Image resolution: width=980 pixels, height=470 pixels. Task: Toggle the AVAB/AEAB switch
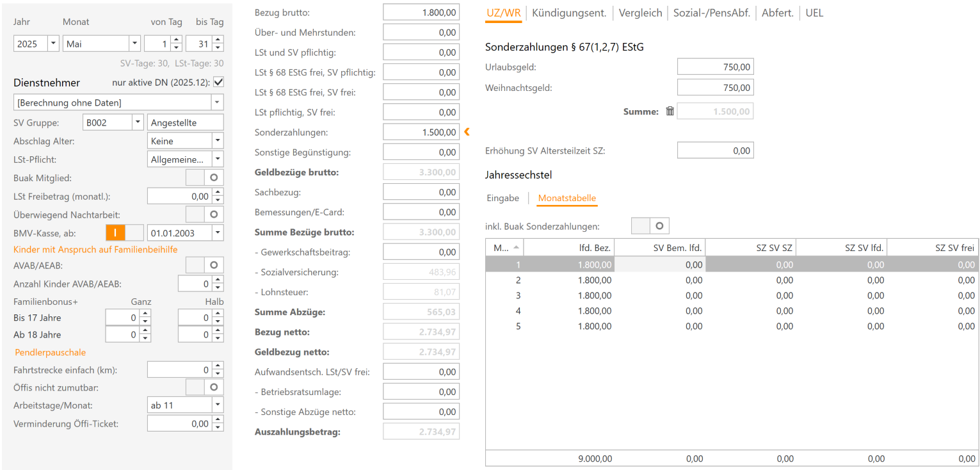click(213, 264)
